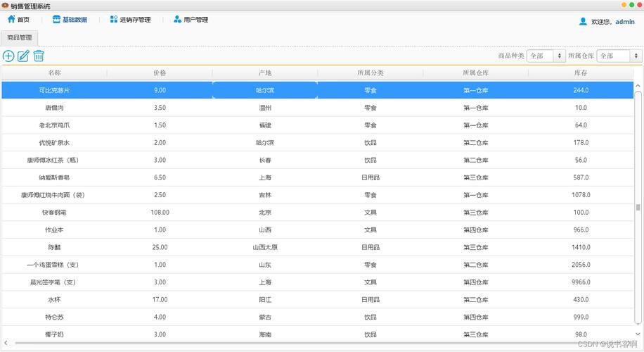Click the home icon beside 首页
644x352 pixels.
(x=11, y=20)
